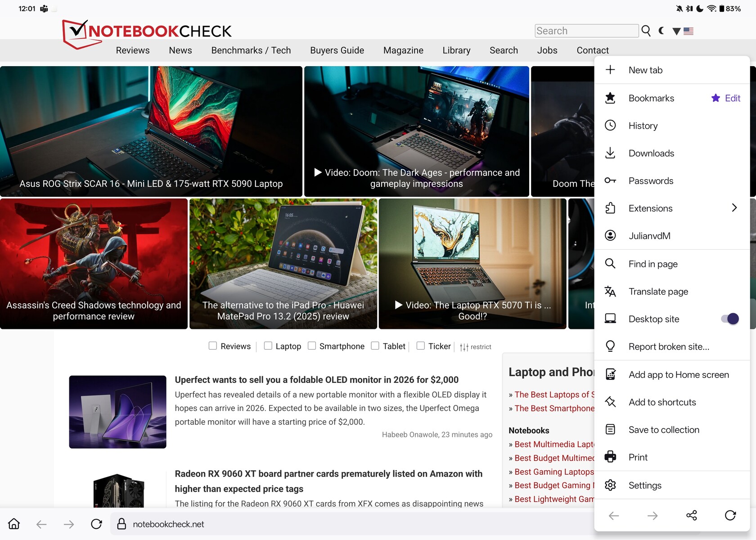Click the Extensions puzzle icon

point(610,208)
